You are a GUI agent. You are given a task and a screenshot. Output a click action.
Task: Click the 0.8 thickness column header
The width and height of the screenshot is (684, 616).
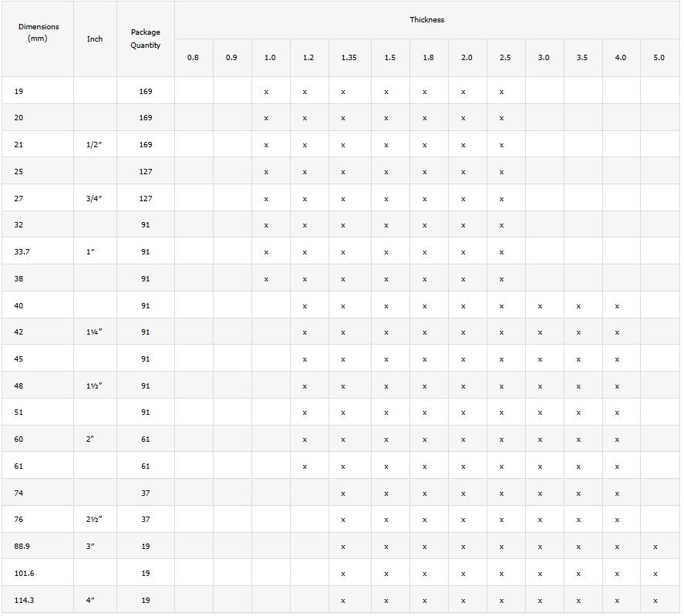[193, 58]
